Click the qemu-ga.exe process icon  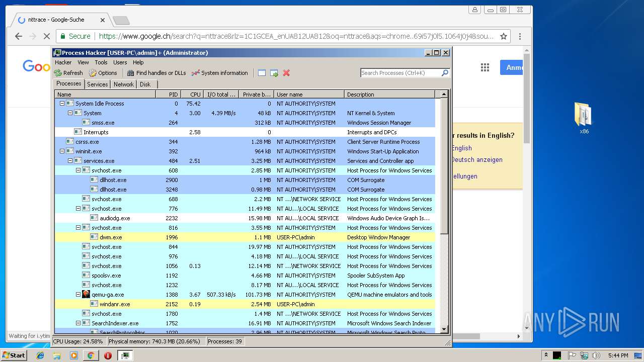pyautogui.click(x=86, y=295)
